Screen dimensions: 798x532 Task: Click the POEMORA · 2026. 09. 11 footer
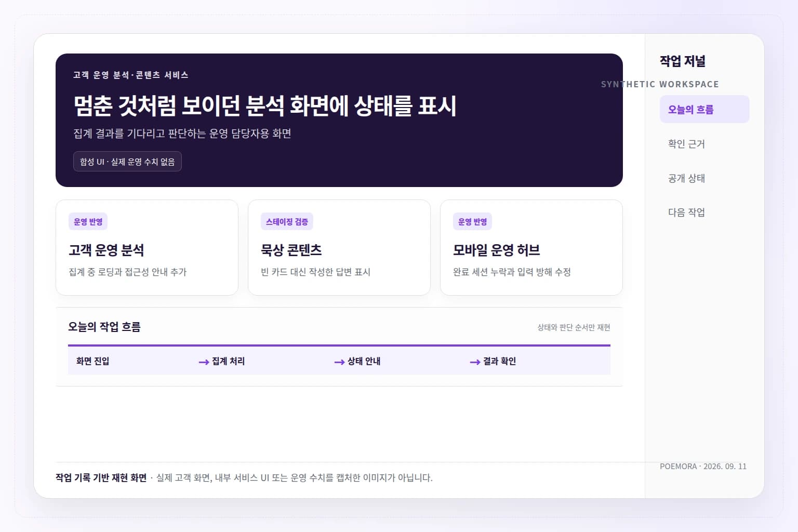pos(703,467)
